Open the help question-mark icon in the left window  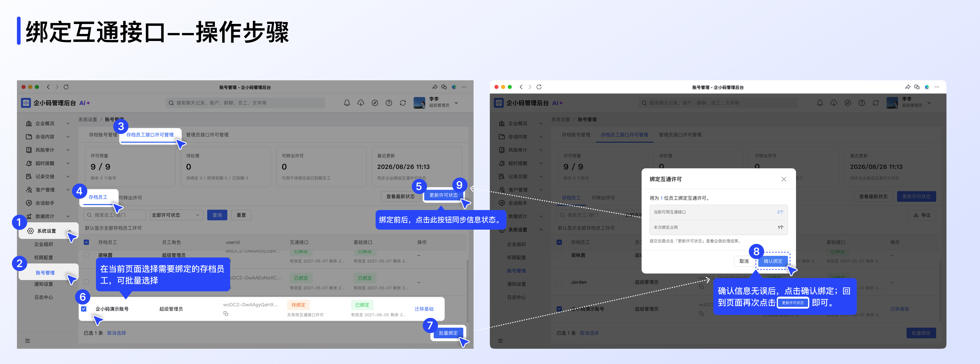pos(389,103)
